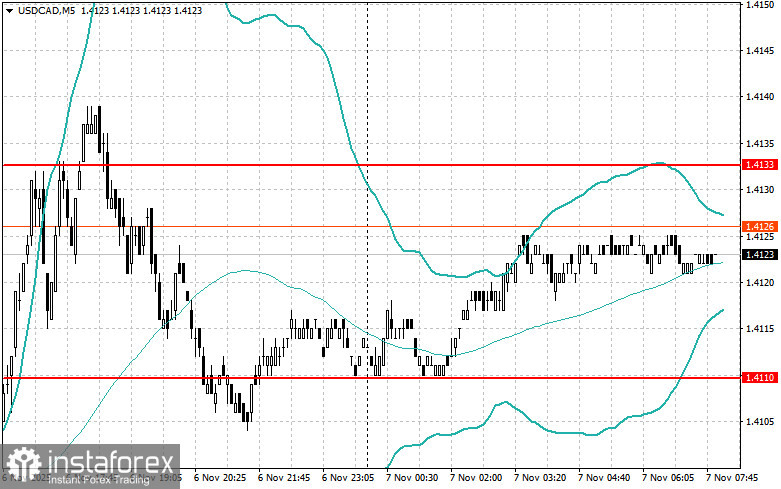
Task: Select the 1.4145 price scale value
Action: click(x=760, y=50)
